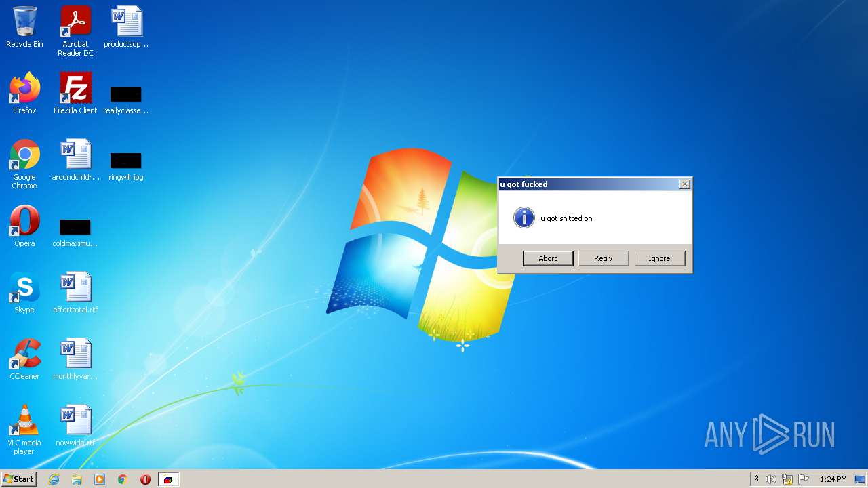Click the Ignore button in dialog
Viewport: 868px width, 488px height.
tap(659, 258)
